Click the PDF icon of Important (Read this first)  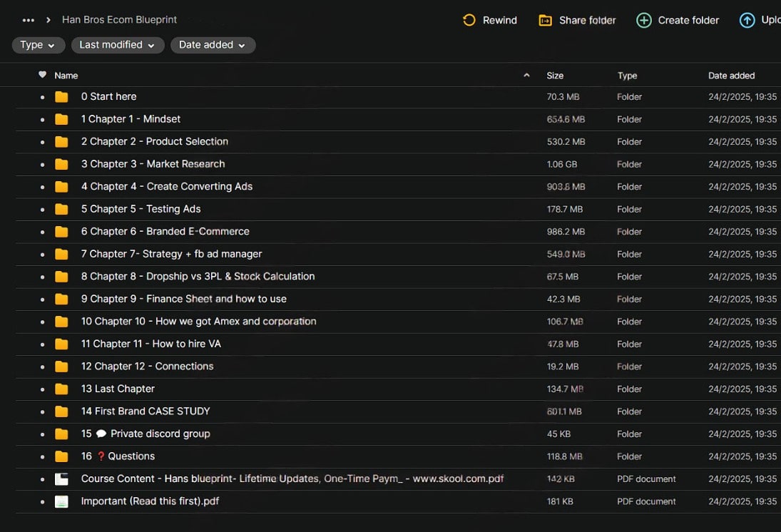tap(61, 501)
